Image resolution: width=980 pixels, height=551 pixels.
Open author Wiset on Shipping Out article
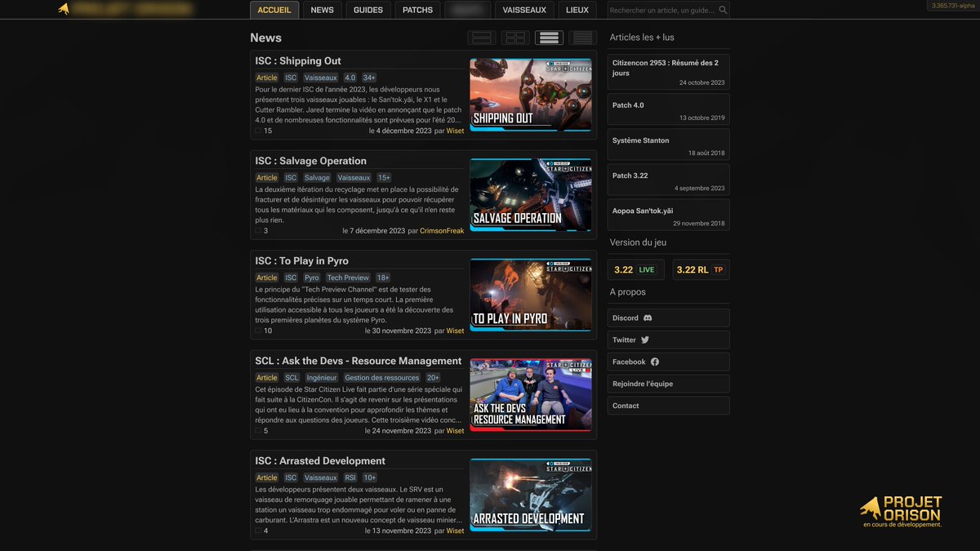tap(455, 131)
